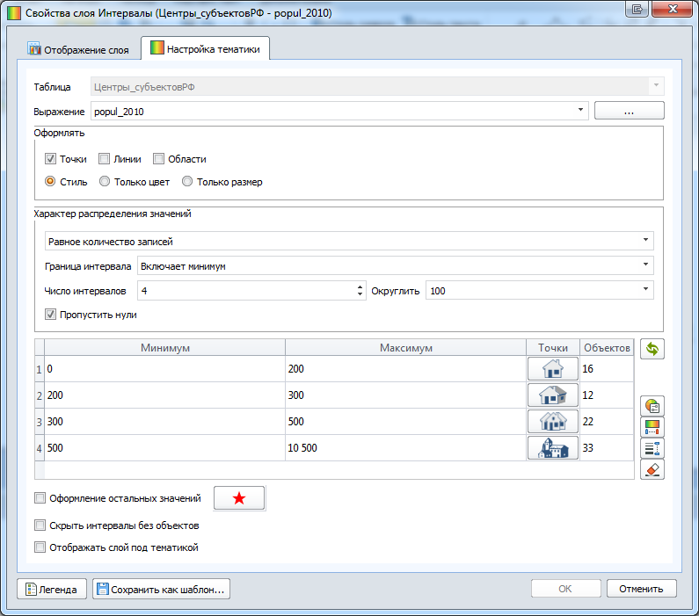Switch to Отображение слоя tab
Screen dimensions: 699x616
click(x=79, y=50)
